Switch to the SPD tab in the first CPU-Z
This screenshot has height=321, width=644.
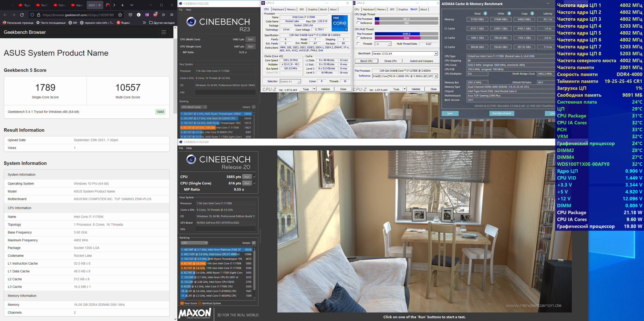pyautogui.click(x=302, y=9)
